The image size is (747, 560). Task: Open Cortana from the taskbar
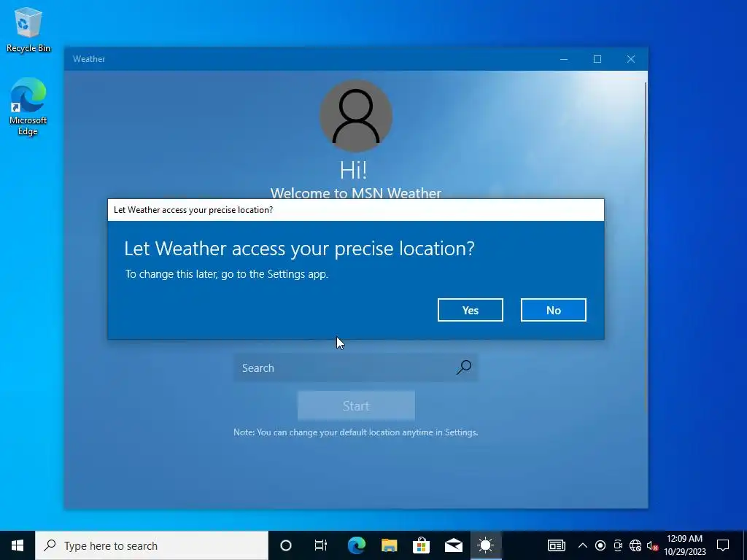285,545
